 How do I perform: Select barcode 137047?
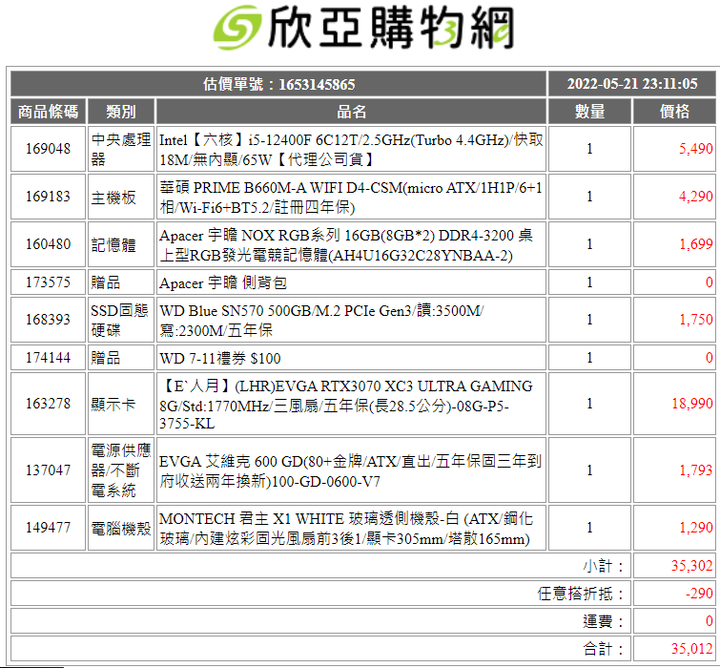pos(48,470)
